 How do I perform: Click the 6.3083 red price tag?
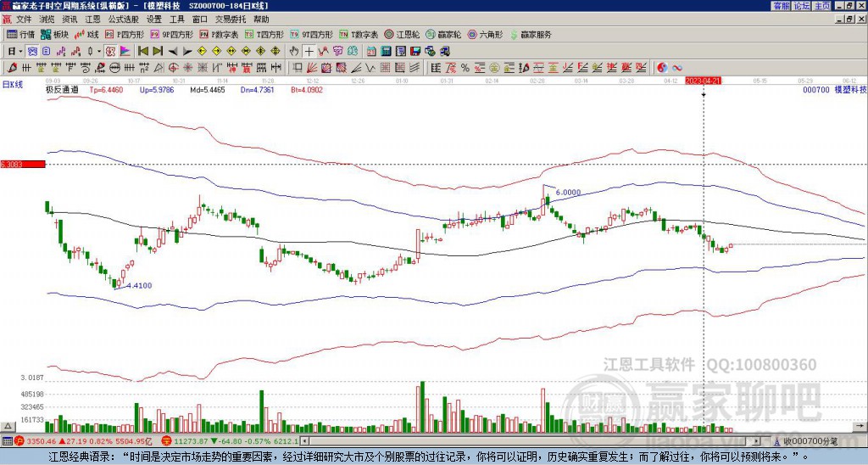click(22, 164)
